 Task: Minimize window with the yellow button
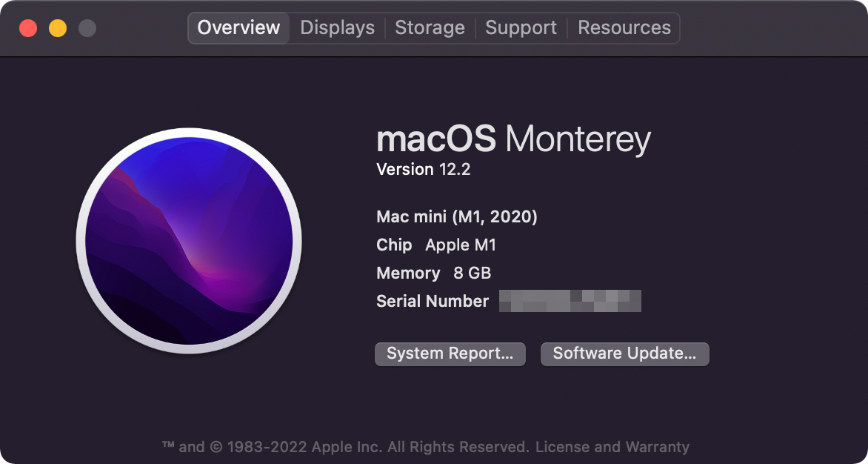(x=58, y=28)
